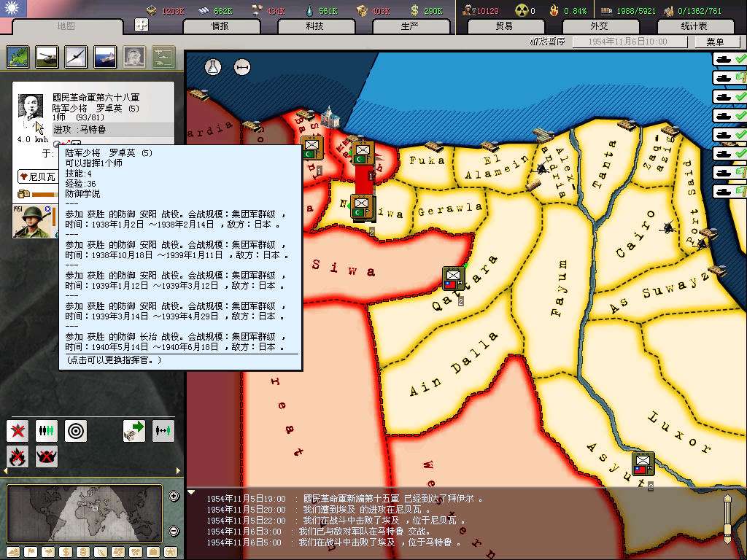Toggle the dollar sign economic map mode

(x=64, y=551)
